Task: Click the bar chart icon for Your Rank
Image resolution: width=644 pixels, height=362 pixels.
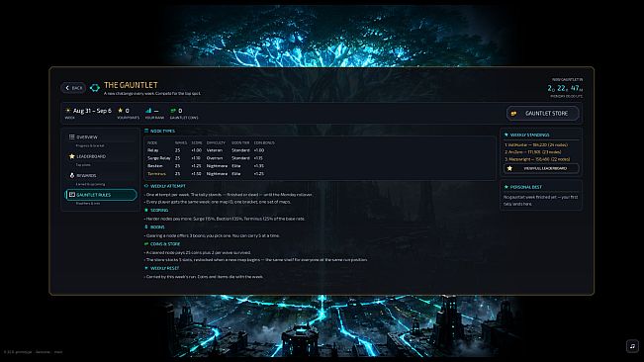Action: pos(148,111)
